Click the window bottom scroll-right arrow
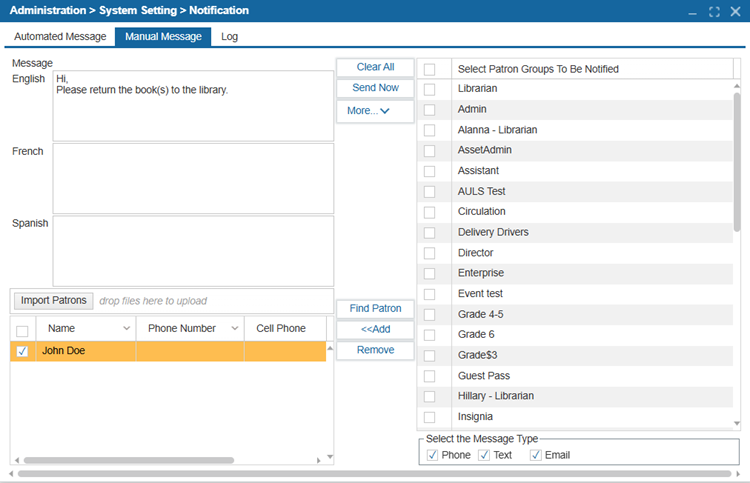This screenshot has width=750, height=483. point(738,474)
